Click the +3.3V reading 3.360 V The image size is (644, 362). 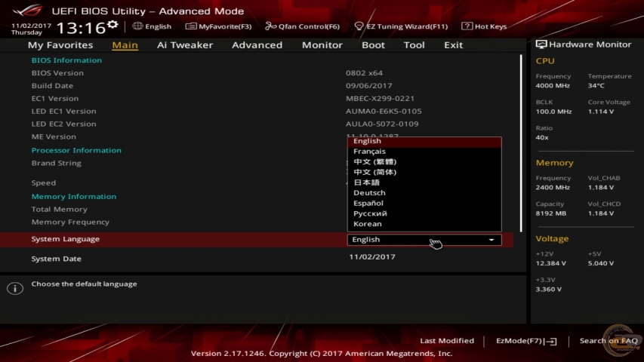coord(549,290)
